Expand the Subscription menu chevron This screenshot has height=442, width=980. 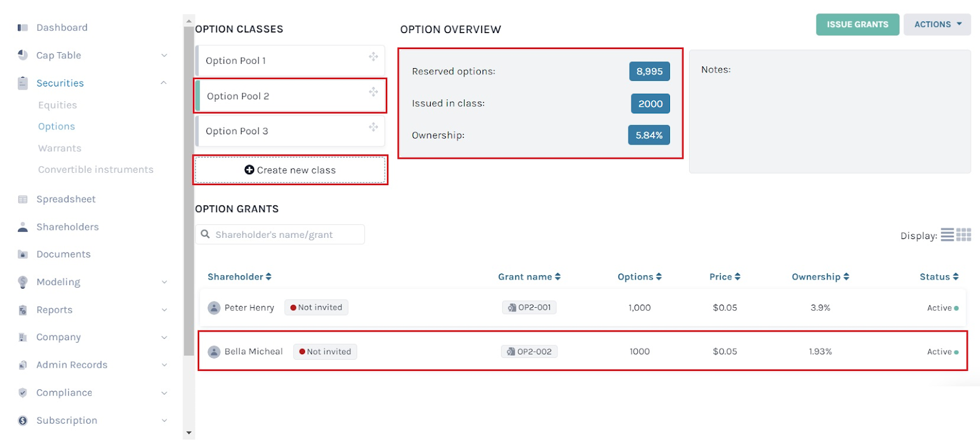[164, 421]
